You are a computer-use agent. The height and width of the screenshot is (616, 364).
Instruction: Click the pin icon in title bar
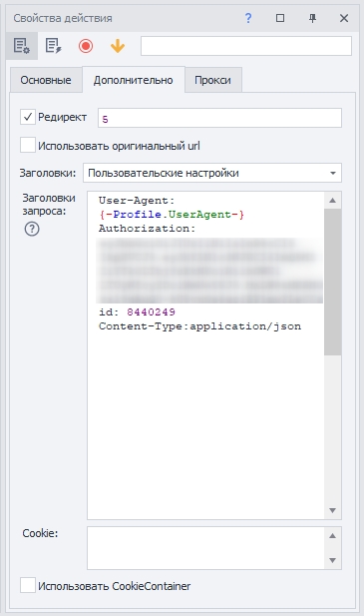click(312, 18)
